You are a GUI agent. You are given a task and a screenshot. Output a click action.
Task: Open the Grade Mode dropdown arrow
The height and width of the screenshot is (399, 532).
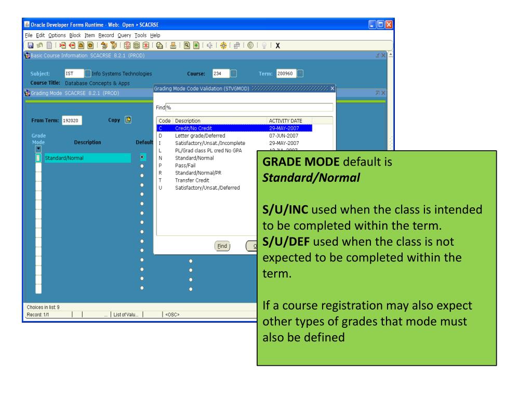pyautogui.click(x=38, y=149)
